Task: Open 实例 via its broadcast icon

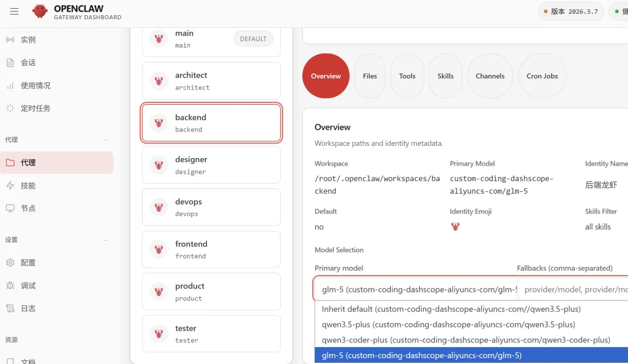Action: (x=10, y=40)
